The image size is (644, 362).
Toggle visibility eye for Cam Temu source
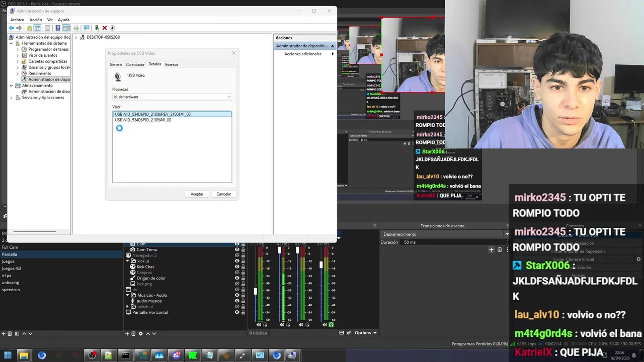[237, 249]
